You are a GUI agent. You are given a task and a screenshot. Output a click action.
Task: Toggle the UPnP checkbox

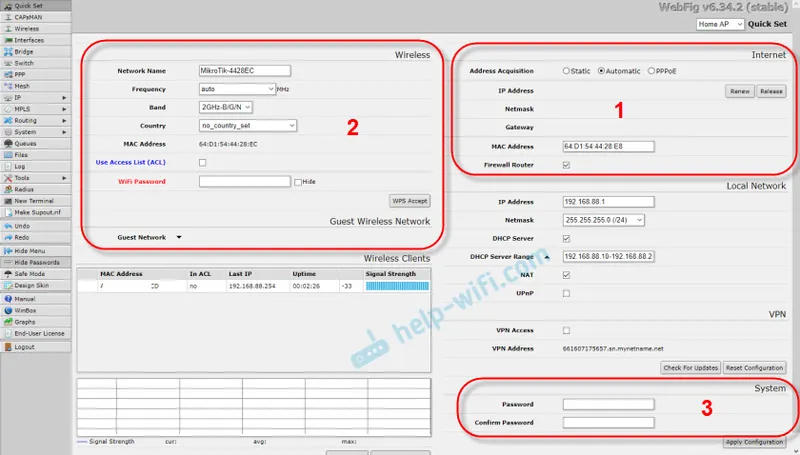566,293
